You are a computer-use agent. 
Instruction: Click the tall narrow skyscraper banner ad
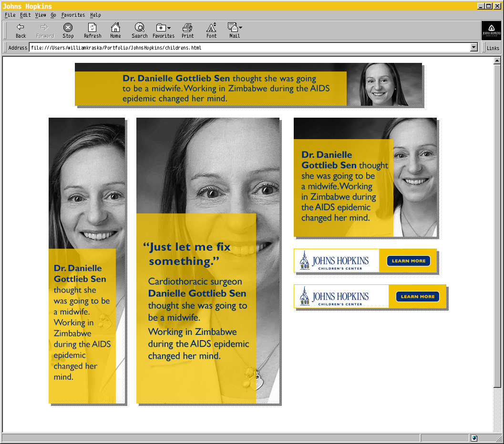pos(87,261)
